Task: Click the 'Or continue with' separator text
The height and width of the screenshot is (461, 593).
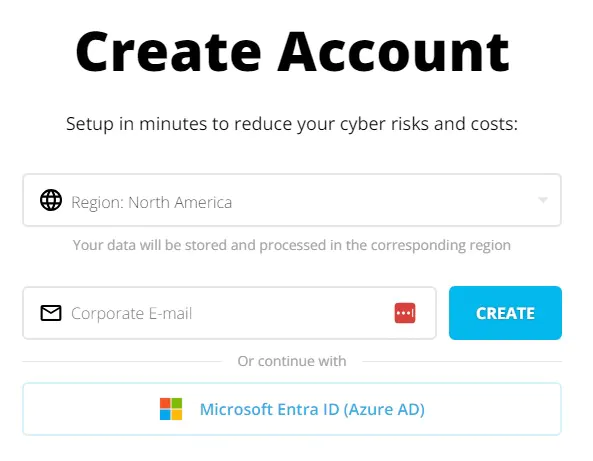Action: point(292,361)
